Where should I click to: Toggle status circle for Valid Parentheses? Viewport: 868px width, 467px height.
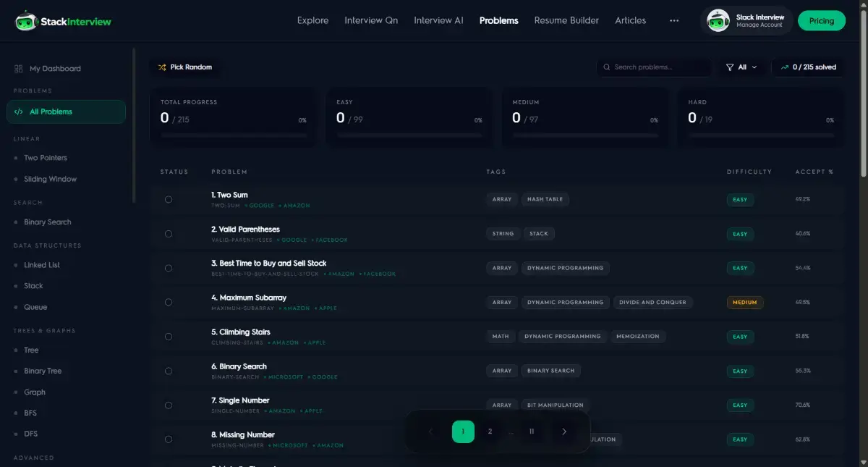click(169, 234)
